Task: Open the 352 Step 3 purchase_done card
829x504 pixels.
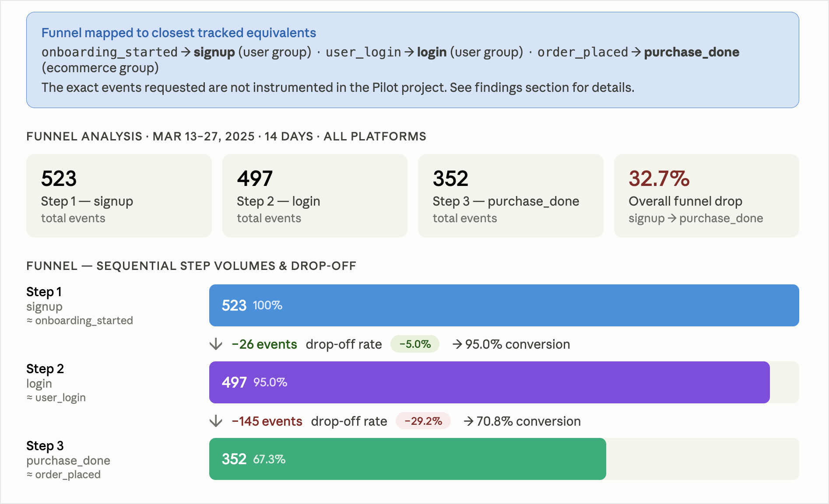Action: tap(510, 196)
